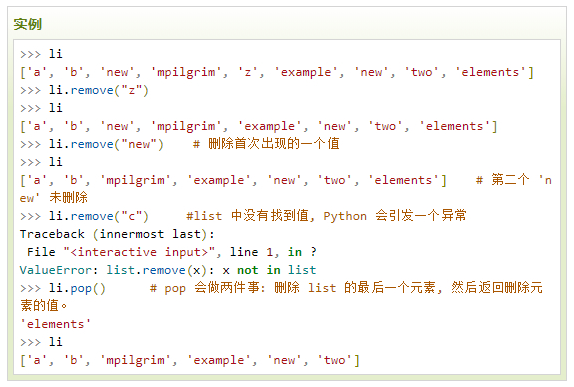The width and height of the screenshot is (574, 387).
Task: Click the li.remove("new") statement
Action: (106, 144)
